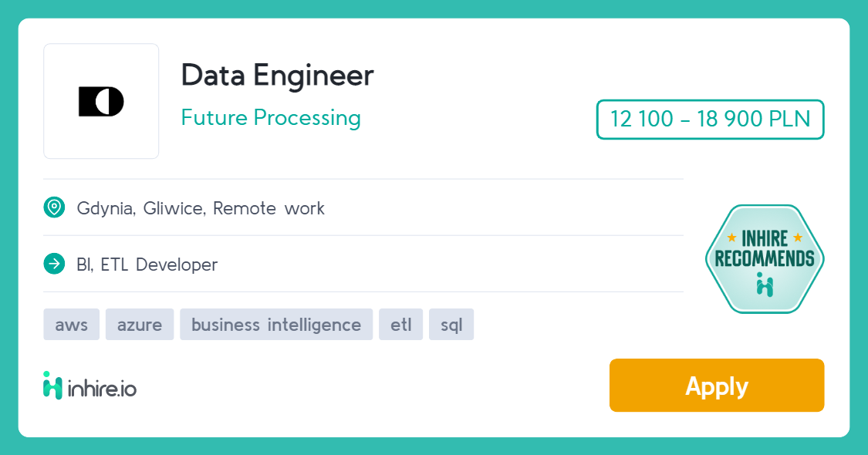Click the Future Processing company logo
868x455 pixels.
tap(101, 101)
